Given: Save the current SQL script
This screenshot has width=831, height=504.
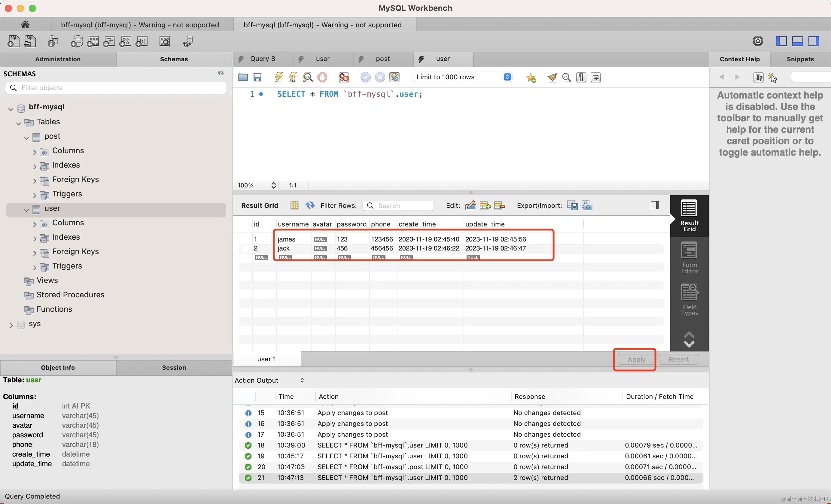Looking at the screenshot, I should coord(258,77).
